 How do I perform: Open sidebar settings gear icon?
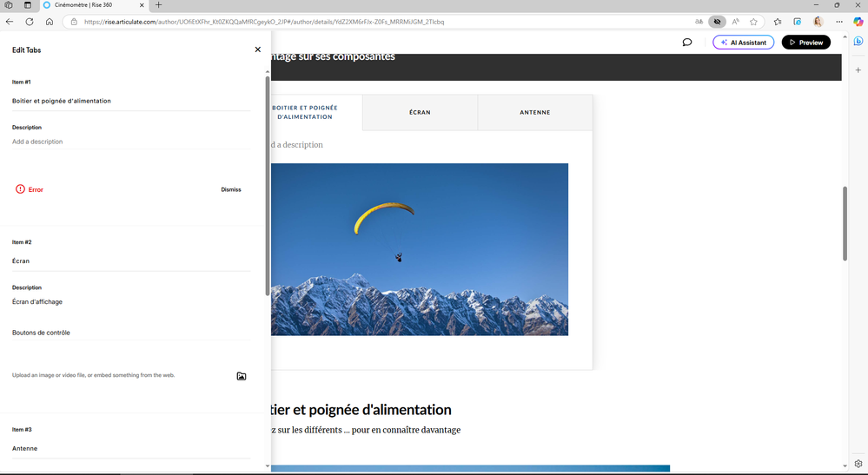(x=858, y=464)
